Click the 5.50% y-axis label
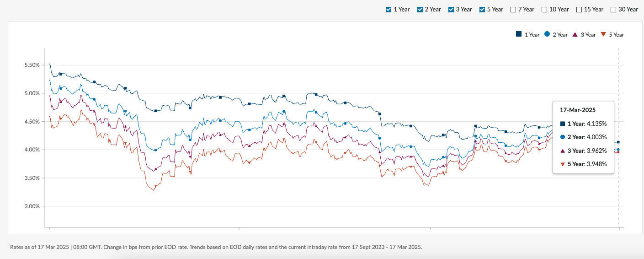Image resolution: width=644 pixels, height=259 pixels. 32,65
